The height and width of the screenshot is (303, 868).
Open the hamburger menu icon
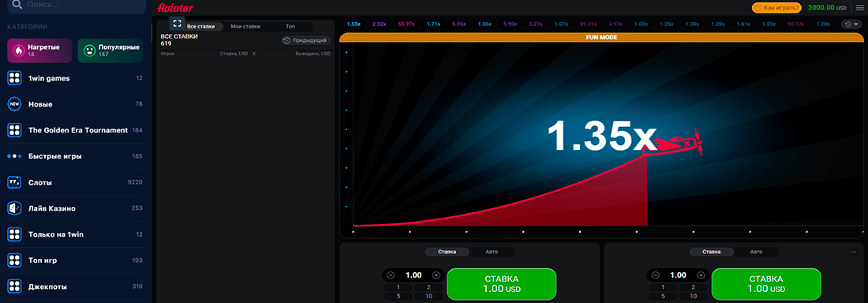pyautogui.click(x=859, y=8)
